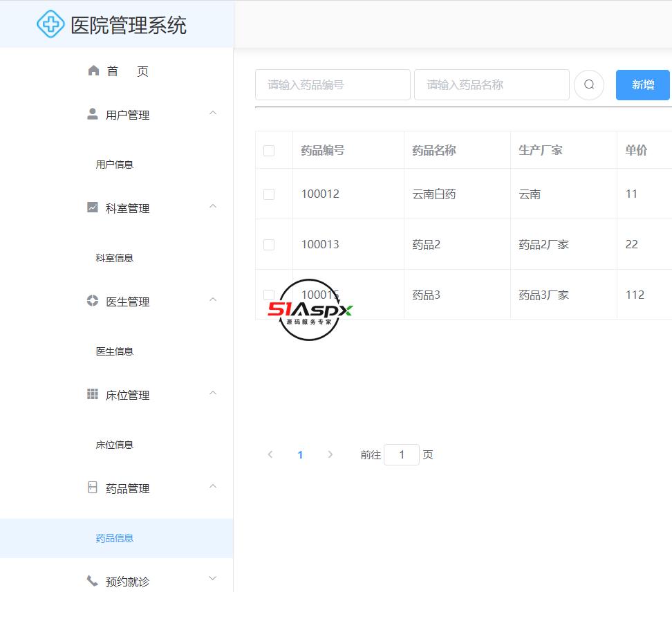Click the price cell 11
Viewport: 672px width, 619px height.
(x=631, y=194)
